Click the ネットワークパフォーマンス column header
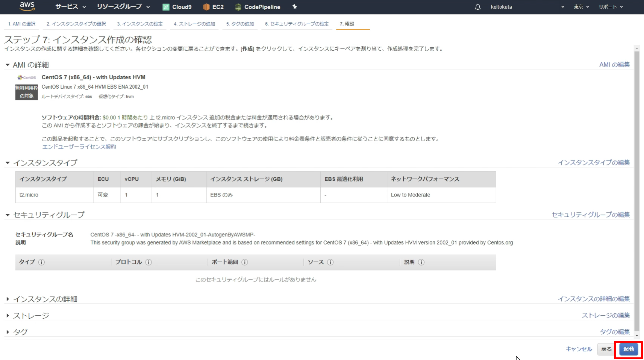The image size is (644, 360). tap(441, 179)
